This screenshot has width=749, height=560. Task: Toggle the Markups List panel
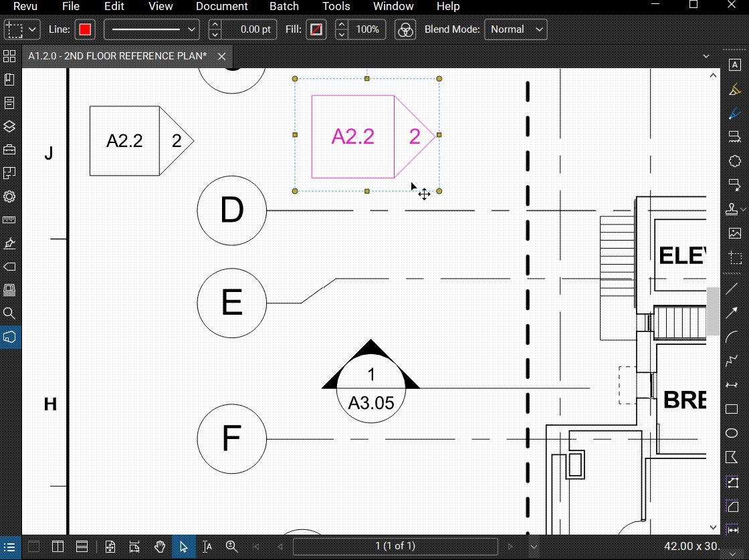pos(9,547)
